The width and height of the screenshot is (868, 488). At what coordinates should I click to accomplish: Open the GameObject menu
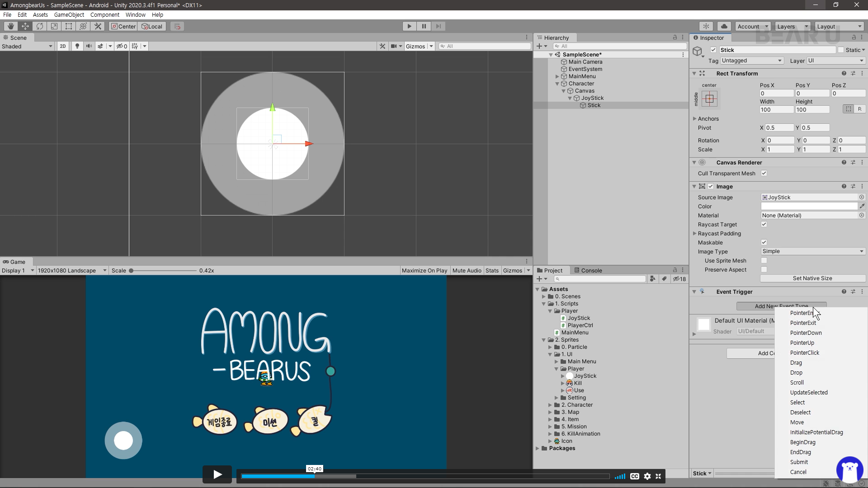point(69,14)
